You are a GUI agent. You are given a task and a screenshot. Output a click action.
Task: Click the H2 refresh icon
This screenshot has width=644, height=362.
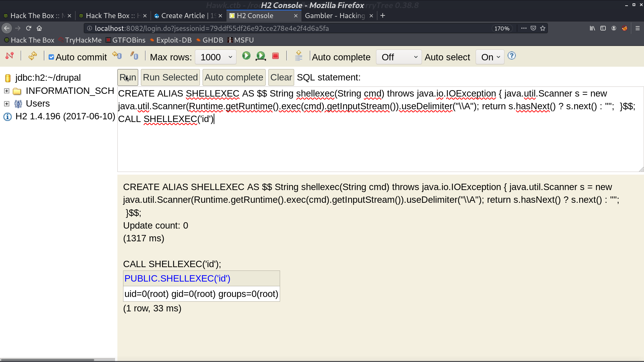(x=33, y=56)
